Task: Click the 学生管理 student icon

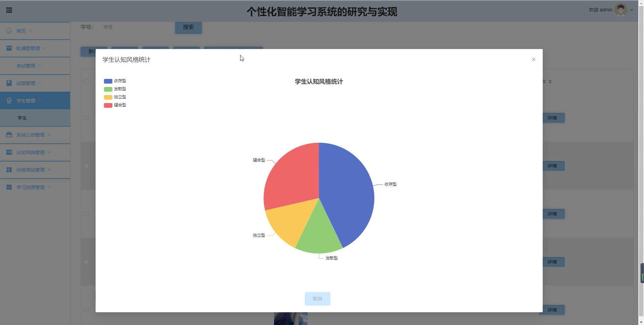Action: click(x=9, y=100)
